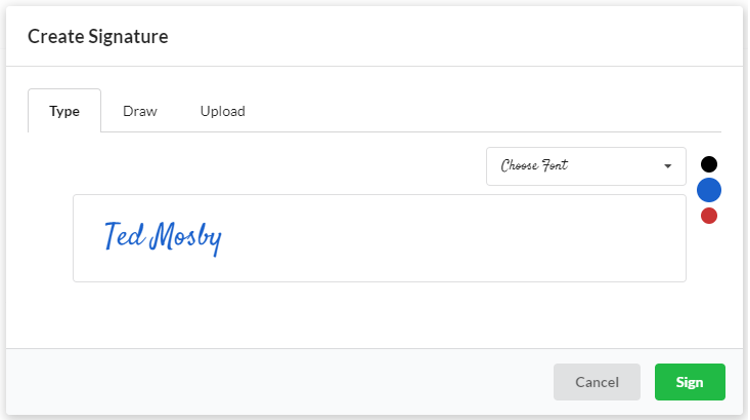The width and height of the screenshot is (750, 420).
Task: Click the Sign button
Action: pos(689,382)
